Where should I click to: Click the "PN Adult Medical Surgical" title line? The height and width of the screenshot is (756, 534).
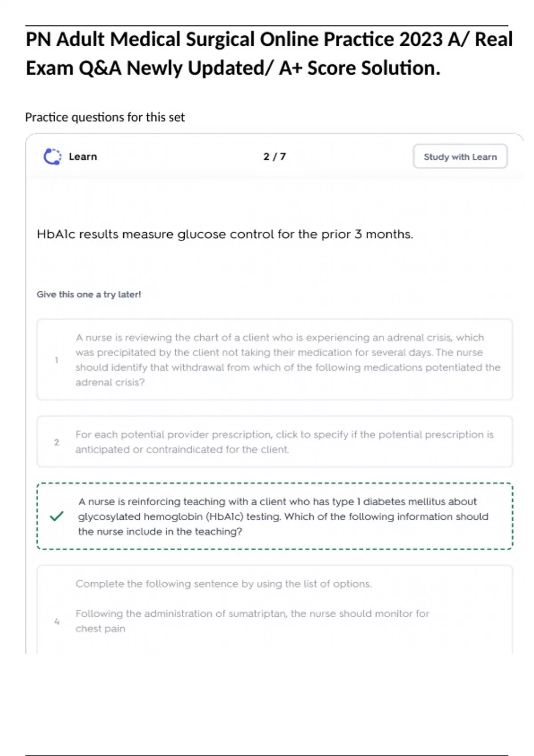coord(269,39)
